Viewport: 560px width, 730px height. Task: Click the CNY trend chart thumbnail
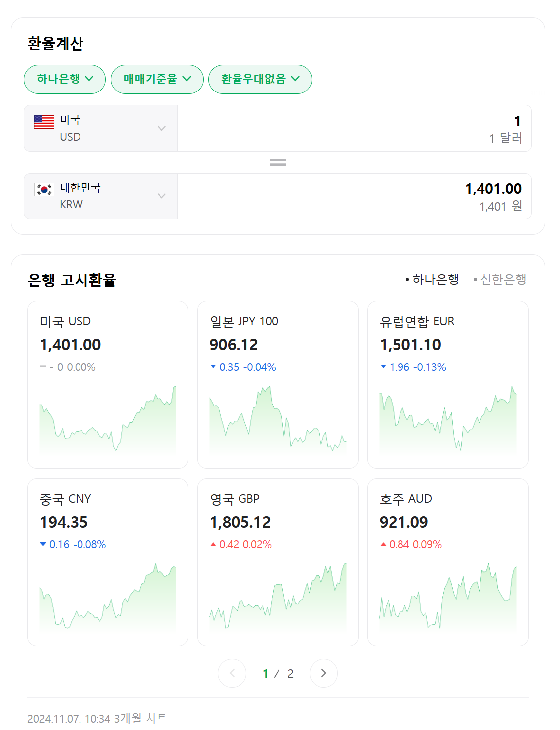coord(108,596)
